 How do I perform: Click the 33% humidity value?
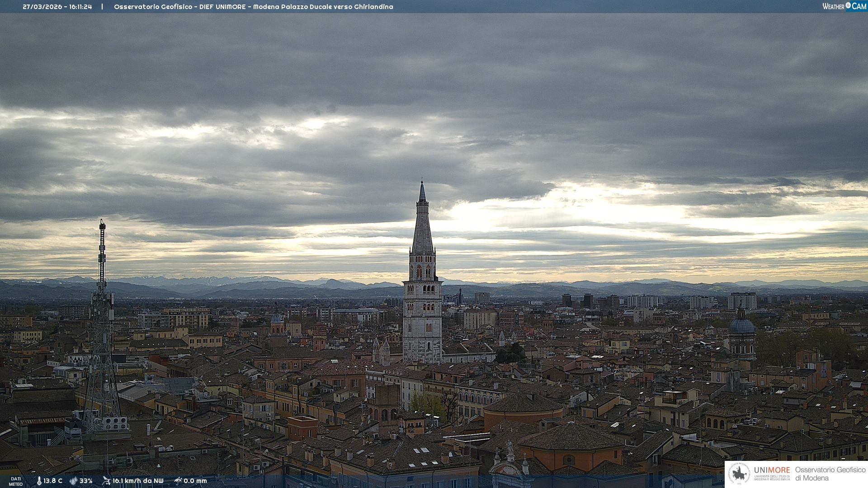click(86, 481)
